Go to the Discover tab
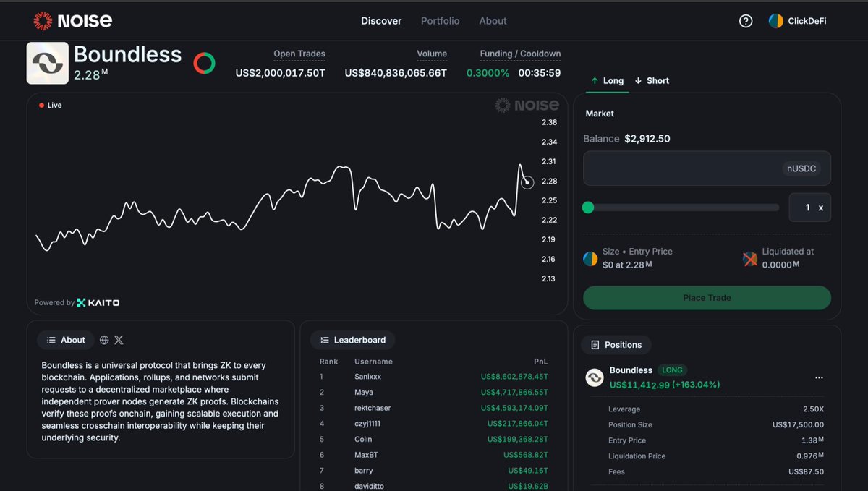The image size is (868, 491). tap(381, 21)
